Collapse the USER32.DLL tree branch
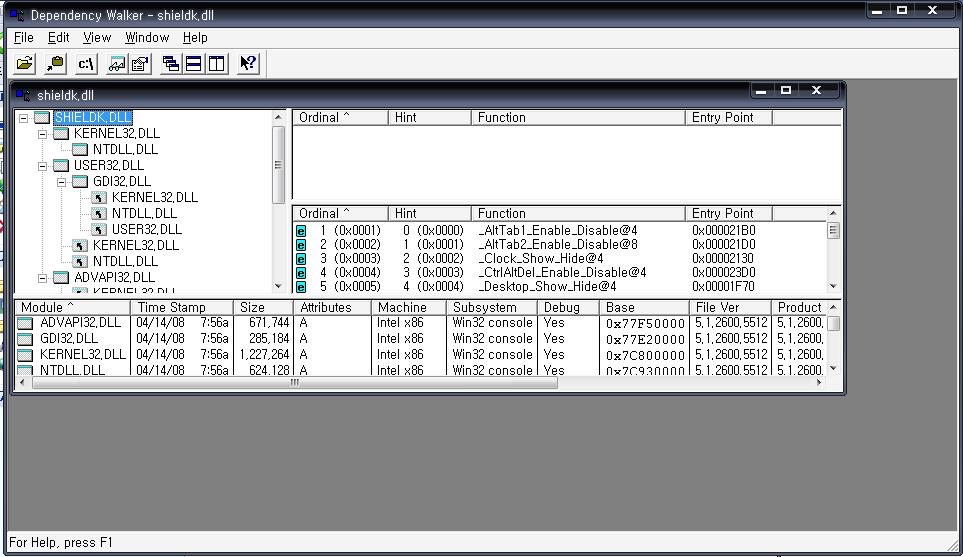Screen dimensions: 963x557 coord(42,166)
